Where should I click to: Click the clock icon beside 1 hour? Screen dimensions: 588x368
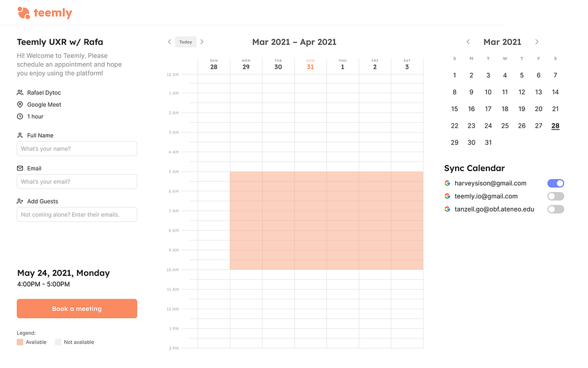[x=20, y=117]
